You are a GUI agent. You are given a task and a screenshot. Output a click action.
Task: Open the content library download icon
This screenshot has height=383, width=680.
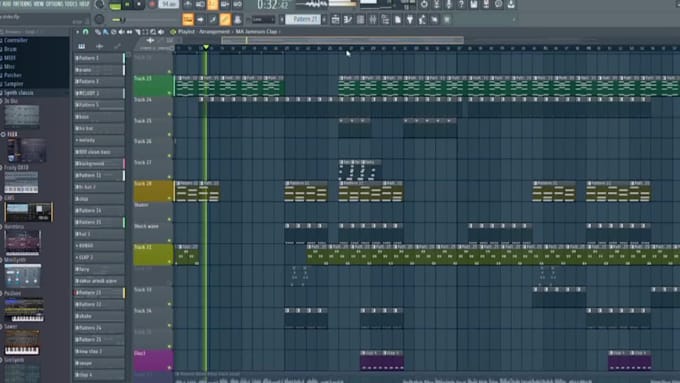pyautogui.click(x=511, y=4)
